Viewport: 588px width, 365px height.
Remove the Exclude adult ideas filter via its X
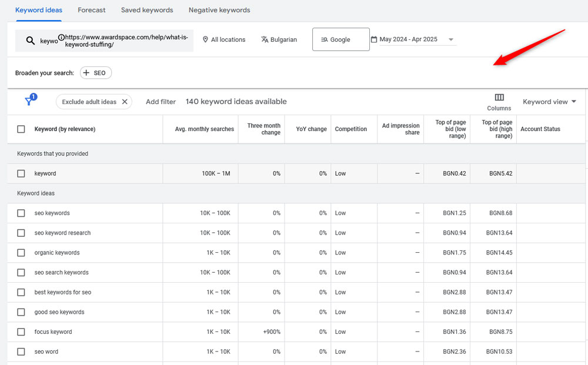tap(124, 101)
